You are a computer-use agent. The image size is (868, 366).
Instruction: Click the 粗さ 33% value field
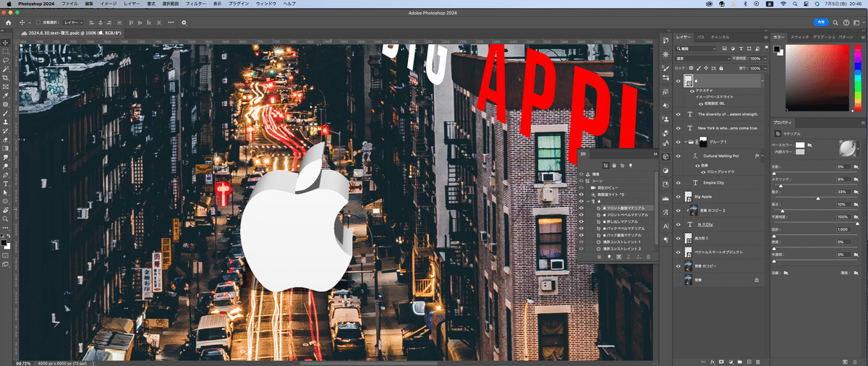pos(843,192)
